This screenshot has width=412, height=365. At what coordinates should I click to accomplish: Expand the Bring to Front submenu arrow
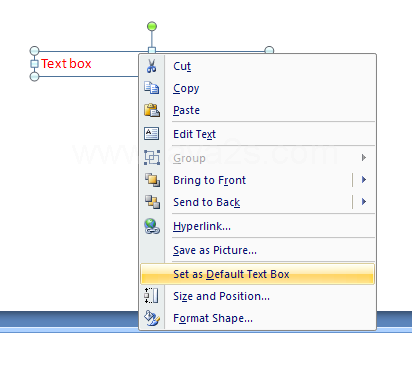click(x=364, y=180)
